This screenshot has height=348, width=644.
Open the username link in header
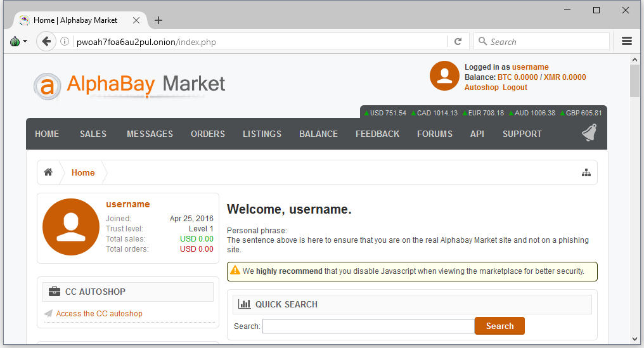[x=531, y=67]
